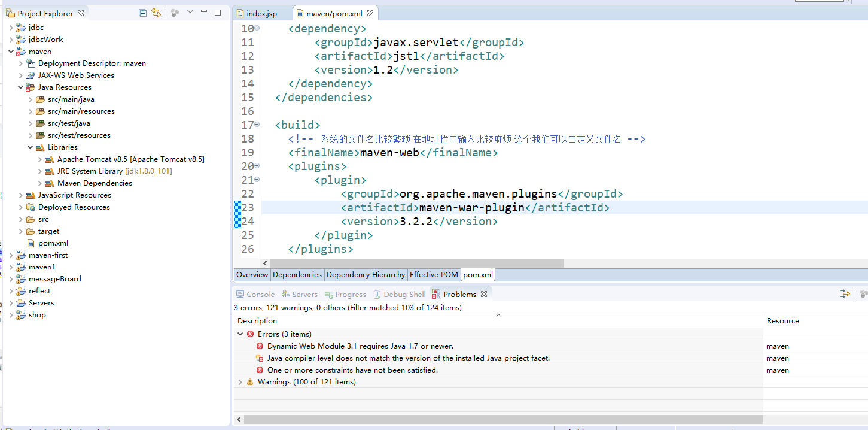
Task: Fold the build block at line 17
Action: (x=257, y=125)
